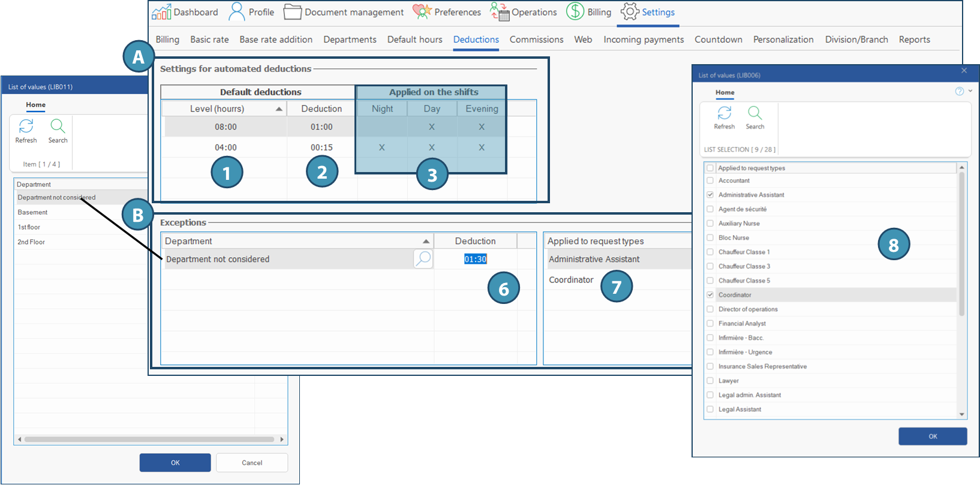Click Search in LIB006 list window

(x=754, y=118)
